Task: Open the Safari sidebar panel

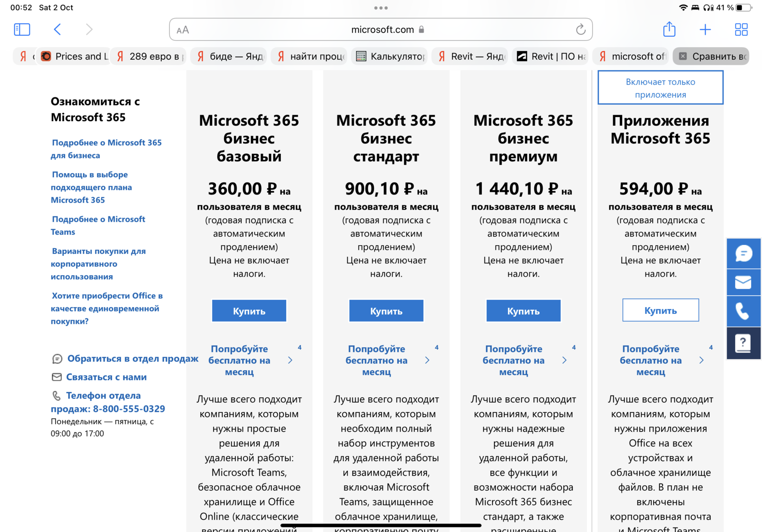Action: [x=22, y=29]
